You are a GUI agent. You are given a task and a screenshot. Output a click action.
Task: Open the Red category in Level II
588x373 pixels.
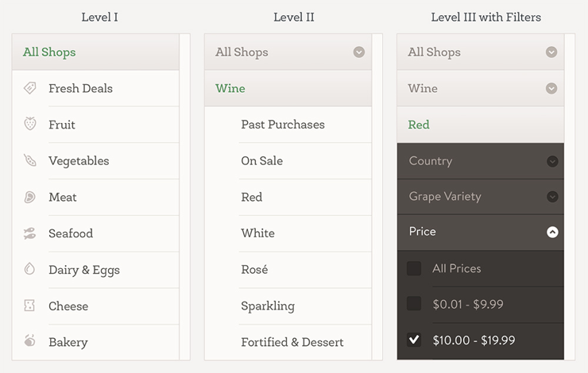[288, 198]
